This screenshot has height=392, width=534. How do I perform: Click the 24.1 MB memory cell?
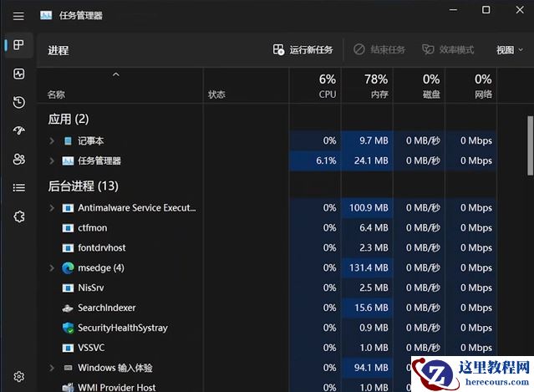point(367,160)
